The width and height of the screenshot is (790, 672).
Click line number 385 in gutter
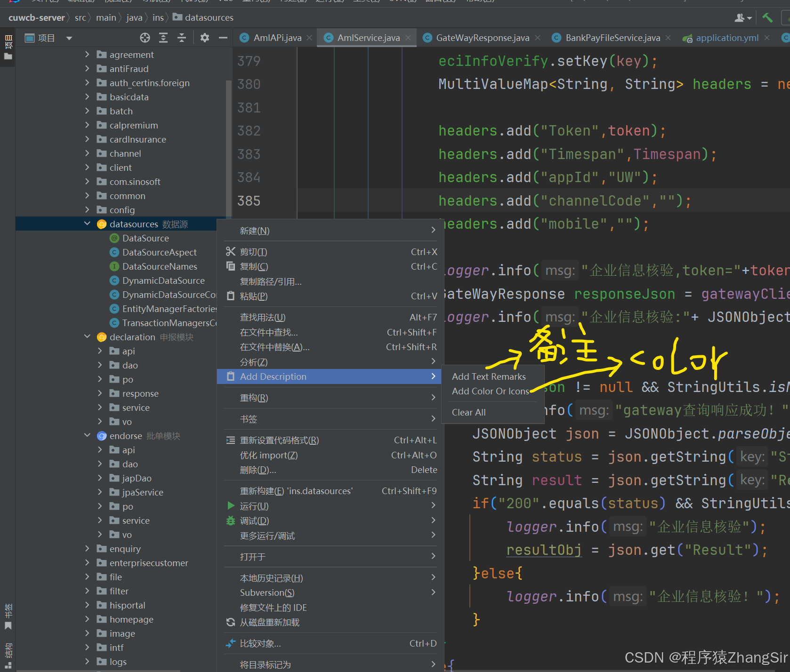[249, 201]
